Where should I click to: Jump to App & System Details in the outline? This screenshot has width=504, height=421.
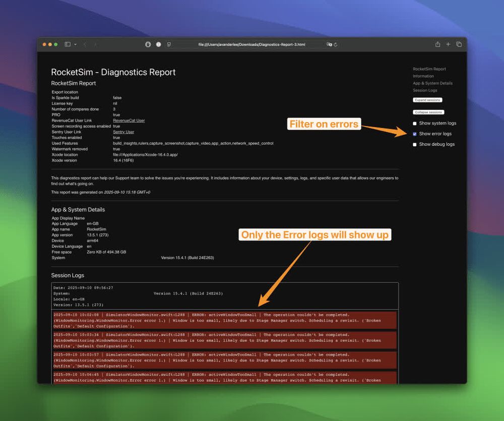(432, 83)
